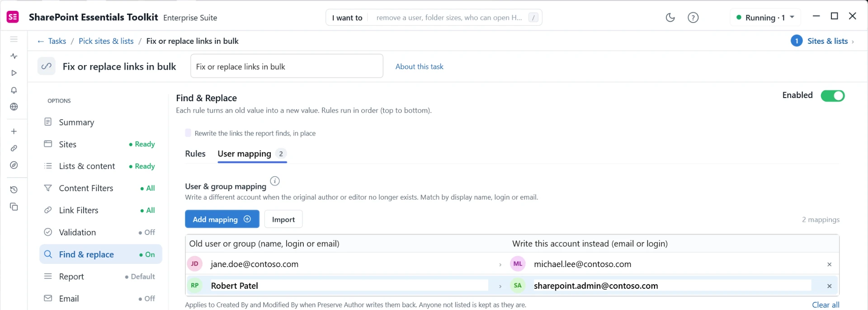Click the Import button
The image size is (868, 310).
click(x=283, y=219)
